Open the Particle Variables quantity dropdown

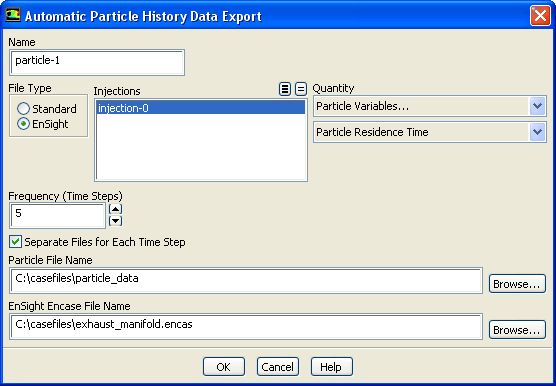(429, 106)
